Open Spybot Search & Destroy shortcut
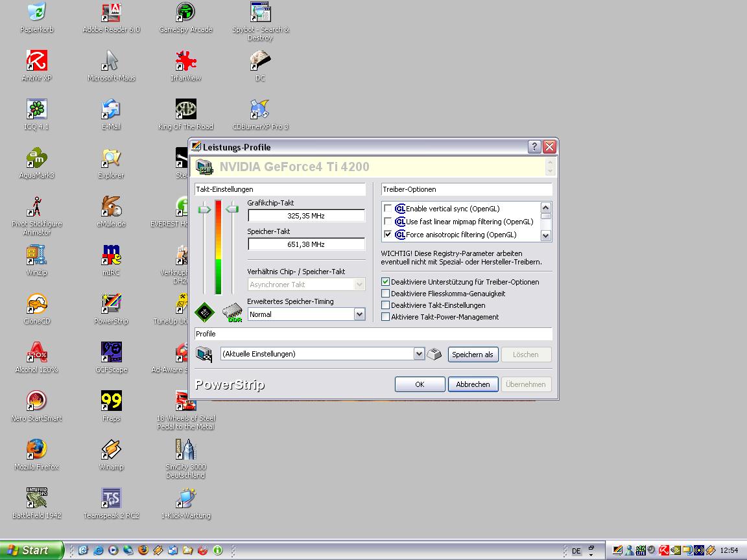The image size is (747, 560). click(260, 12)
